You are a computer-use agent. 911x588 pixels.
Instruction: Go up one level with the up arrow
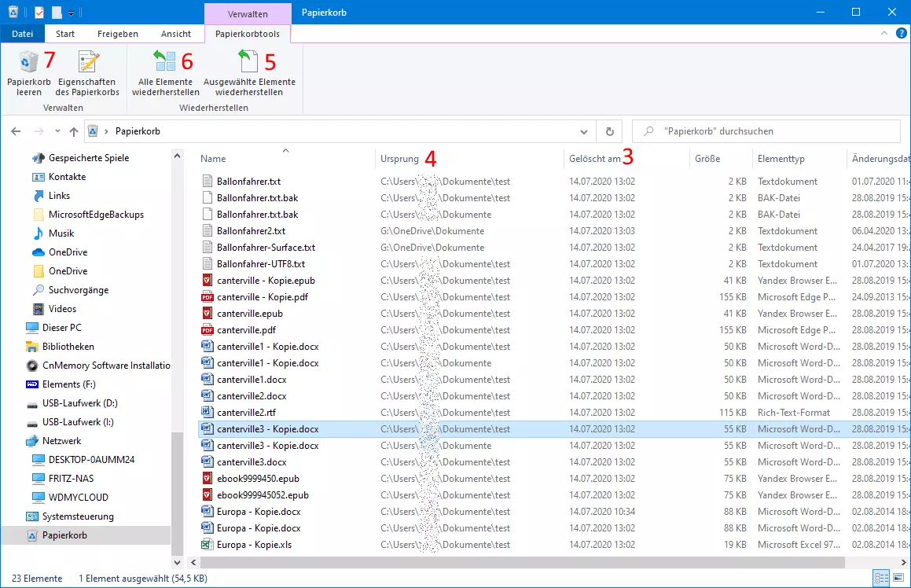pos(74,131)
